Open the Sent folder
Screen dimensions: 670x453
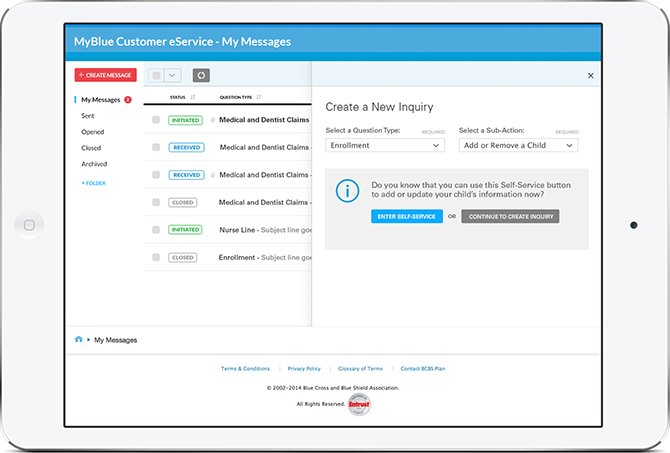point(88,116)
